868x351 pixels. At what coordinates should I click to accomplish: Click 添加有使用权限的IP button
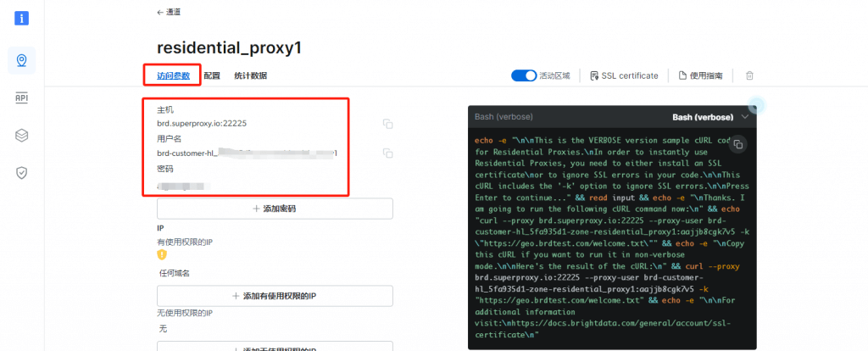pos(275,296)
